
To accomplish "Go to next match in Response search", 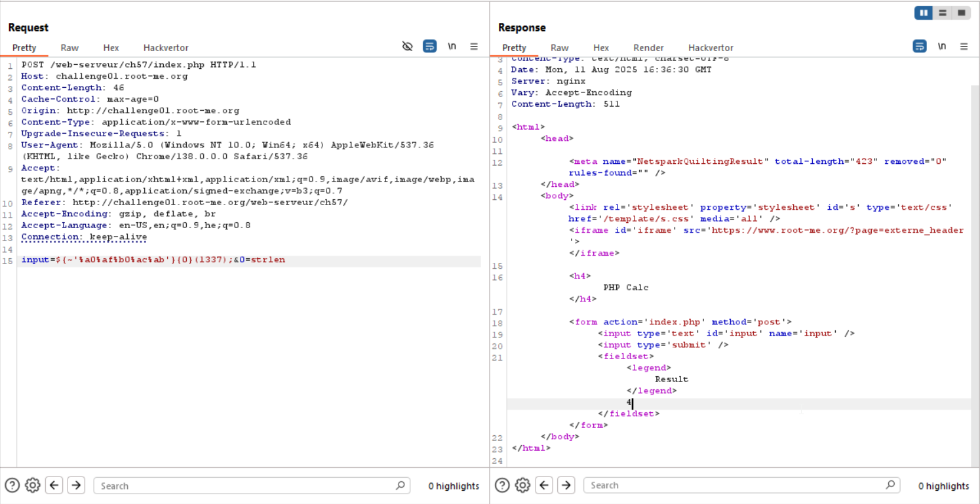I will point(566,485).
